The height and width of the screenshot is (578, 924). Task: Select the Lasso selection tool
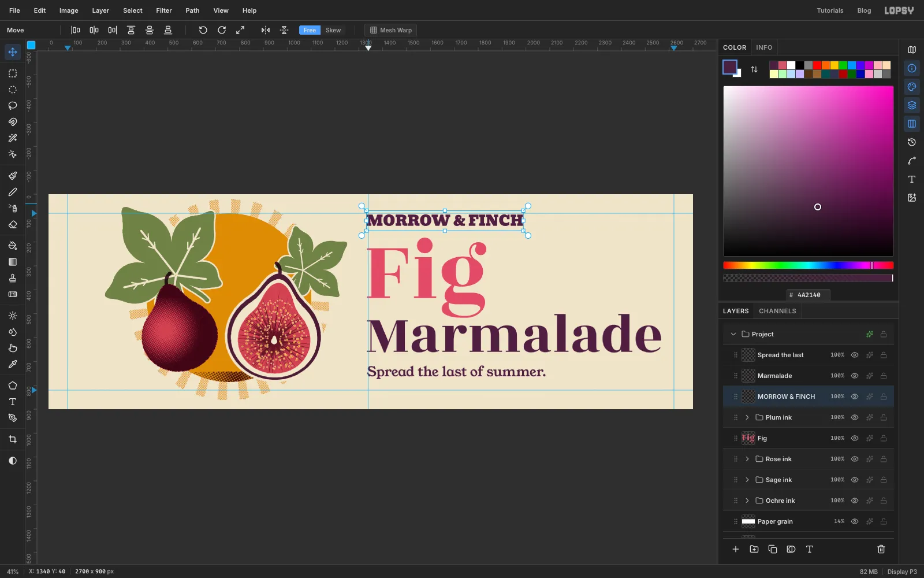(13, 106)
